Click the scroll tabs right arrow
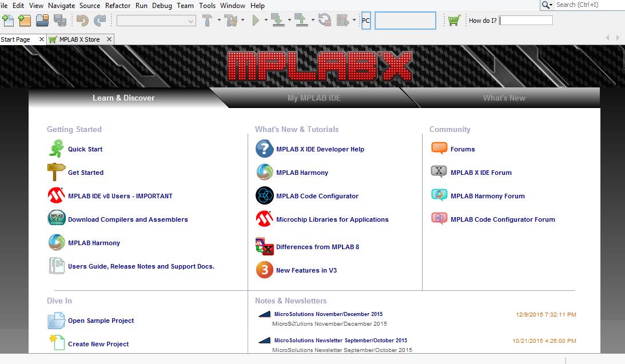 point(618,38)
